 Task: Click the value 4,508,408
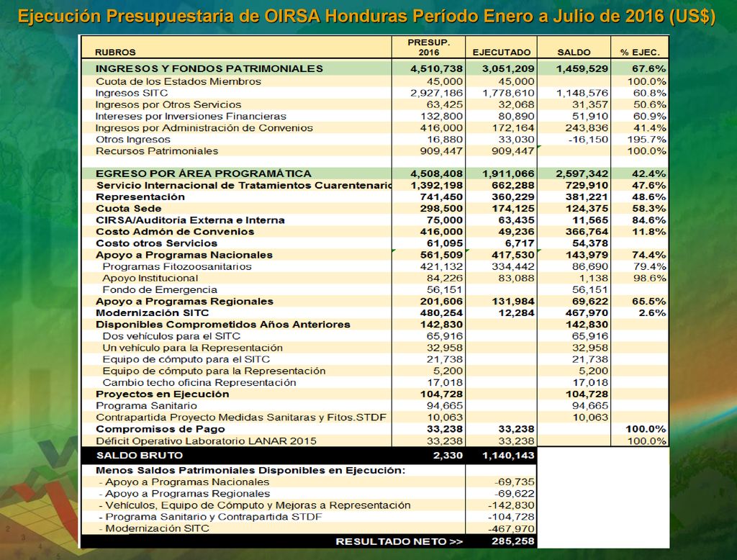point(436,173)
